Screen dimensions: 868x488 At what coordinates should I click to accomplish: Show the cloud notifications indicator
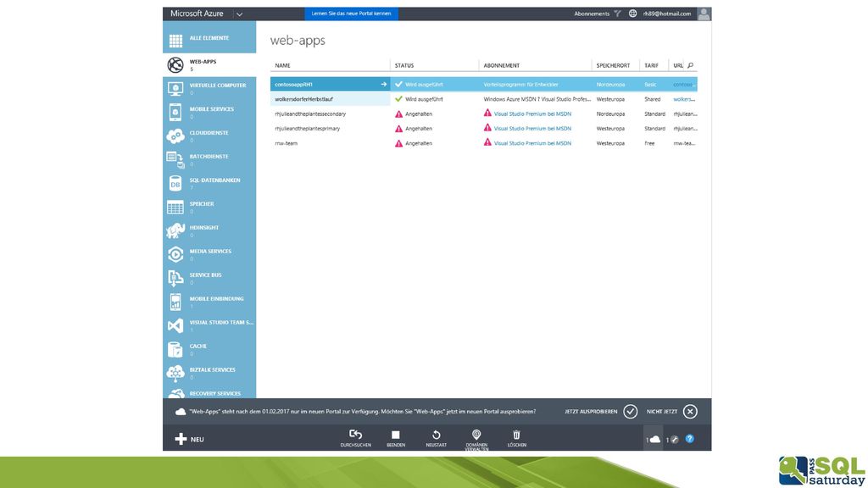654,440
